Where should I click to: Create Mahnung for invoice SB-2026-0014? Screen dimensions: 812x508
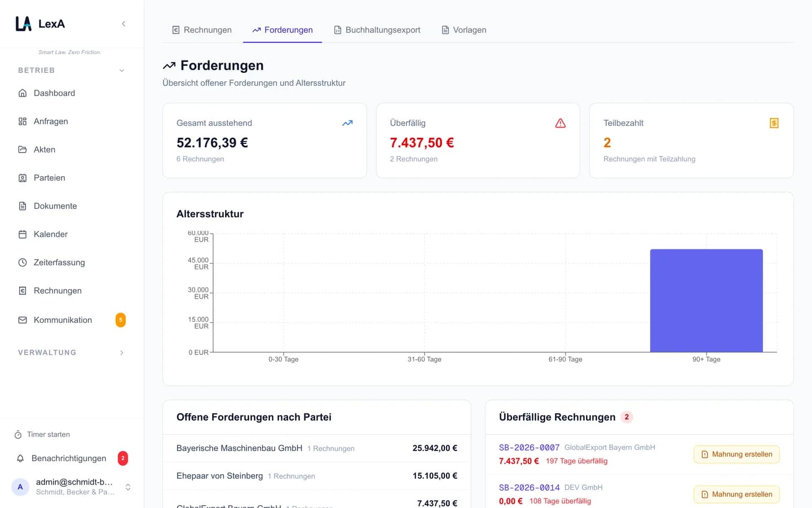[736, 494]
